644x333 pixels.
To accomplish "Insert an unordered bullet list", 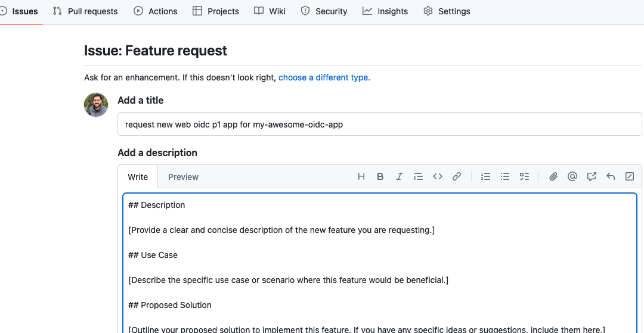I will pos(505,177).
